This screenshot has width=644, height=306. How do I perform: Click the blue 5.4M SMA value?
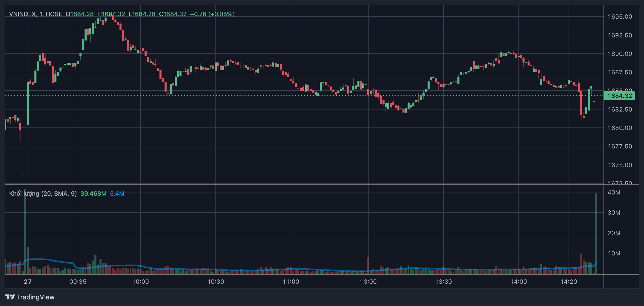117,194
